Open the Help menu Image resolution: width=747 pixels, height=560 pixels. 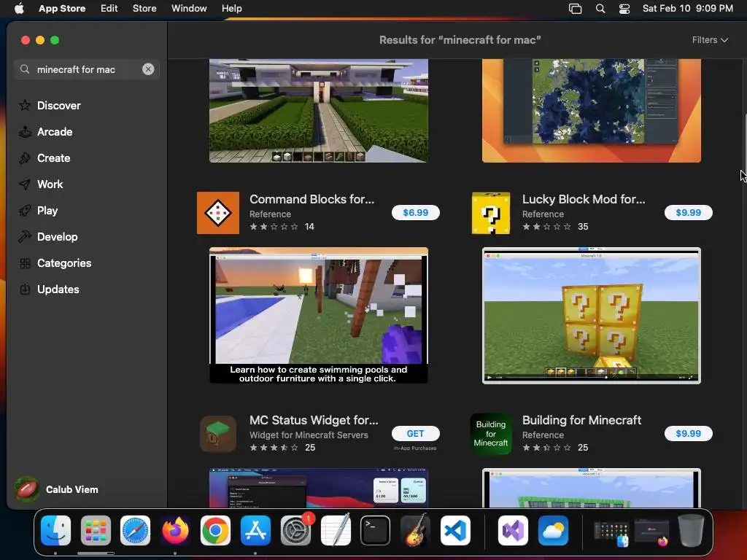(x=231, y=8)
